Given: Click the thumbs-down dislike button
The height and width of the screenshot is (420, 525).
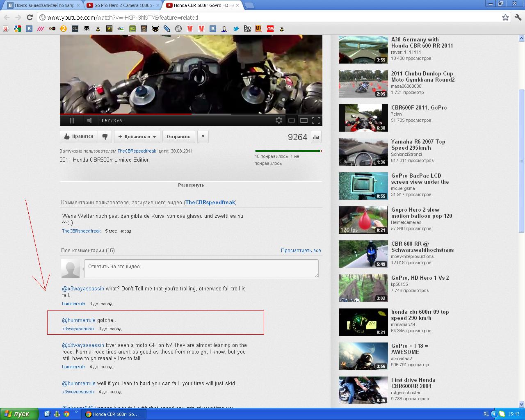Looking at the screenshot, I should (105, 137).
